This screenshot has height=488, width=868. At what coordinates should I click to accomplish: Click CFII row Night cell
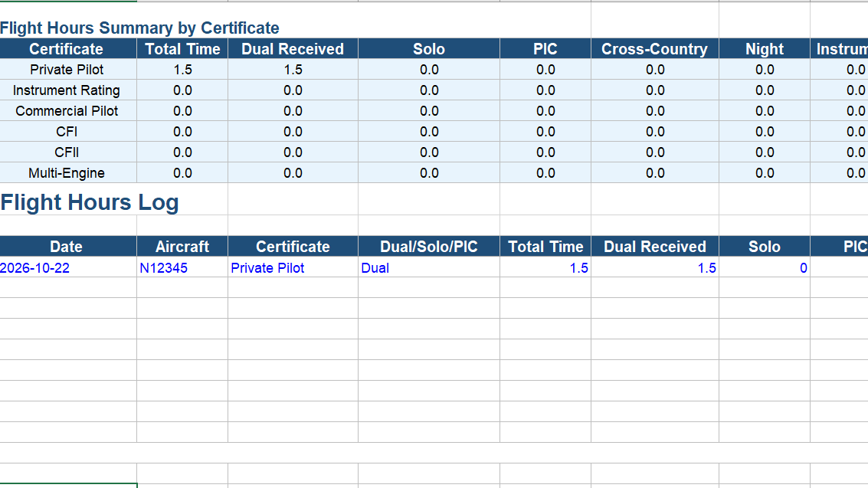click(x=765, y=152)
